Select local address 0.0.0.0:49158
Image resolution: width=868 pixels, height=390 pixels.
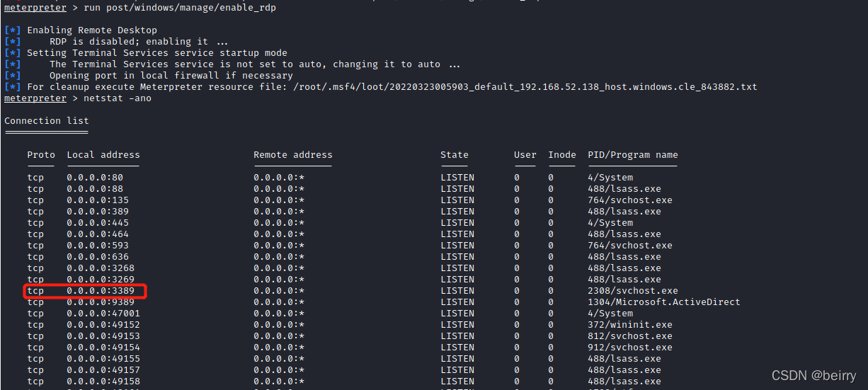[103, 381]
